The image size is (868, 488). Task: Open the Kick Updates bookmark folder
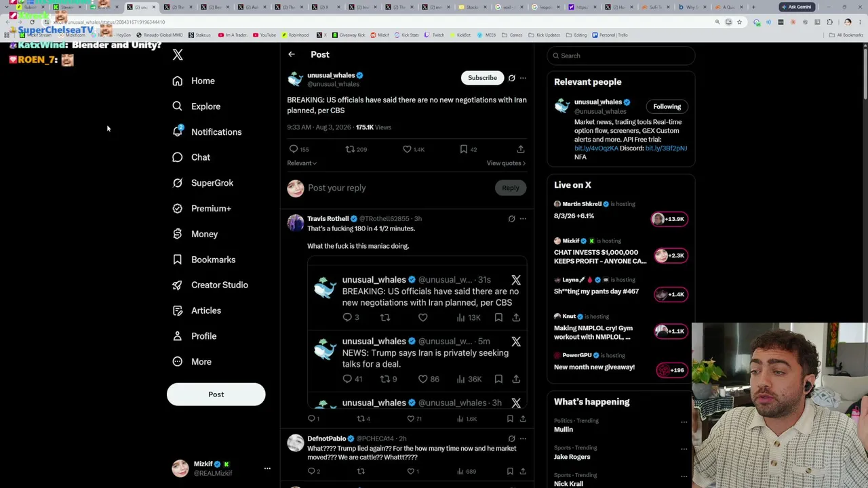click(x=544, y=35)
